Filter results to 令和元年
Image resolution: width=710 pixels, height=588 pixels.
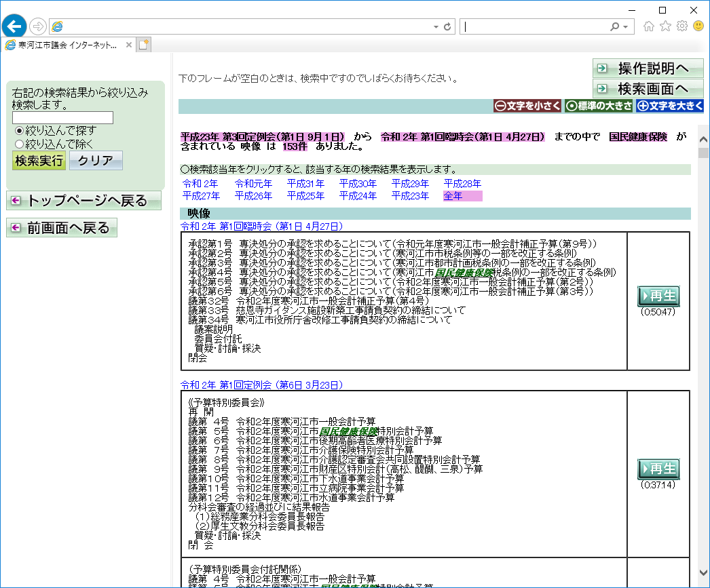coord(254,184)
